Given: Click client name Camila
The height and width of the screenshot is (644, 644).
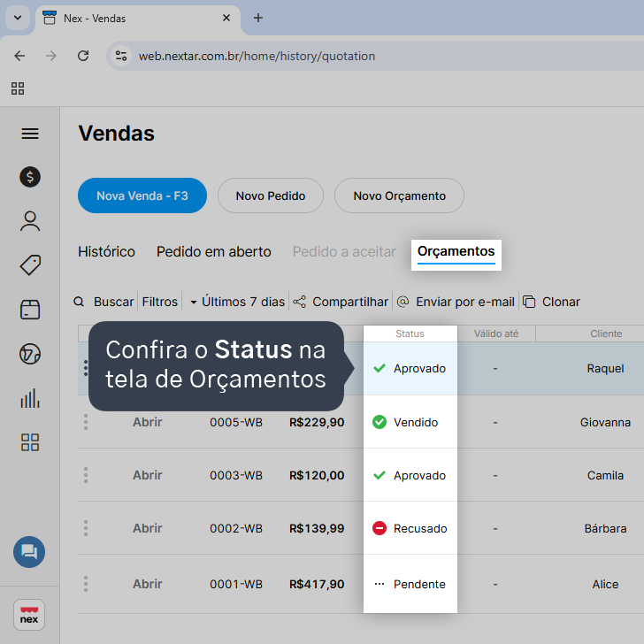Looking at the screenshot, I should [x=605, y=475].
